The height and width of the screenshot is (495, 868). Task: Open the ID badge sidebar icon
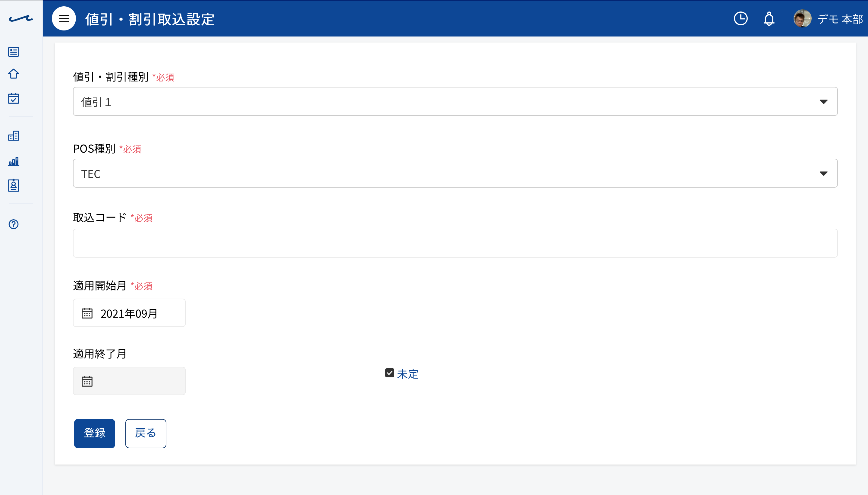[14, 185]
